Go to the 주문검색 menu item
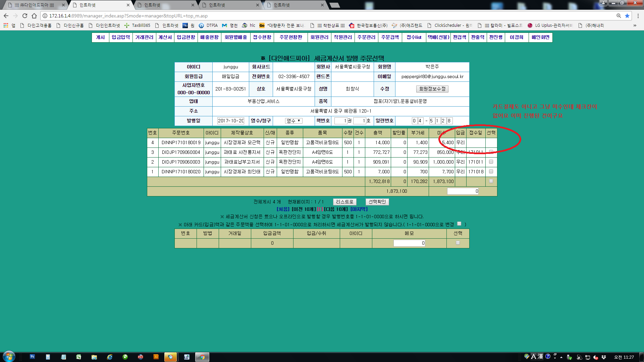The height and width of the screenshot is (362, 644). (x=390, y=37)
